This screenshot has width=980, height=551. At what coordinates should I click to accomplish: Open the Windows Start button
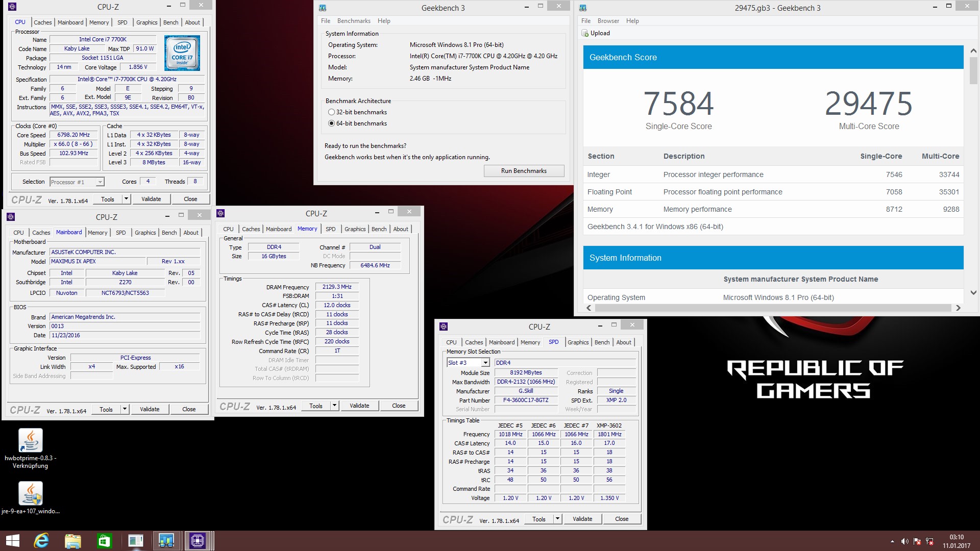tap(12, 541)
